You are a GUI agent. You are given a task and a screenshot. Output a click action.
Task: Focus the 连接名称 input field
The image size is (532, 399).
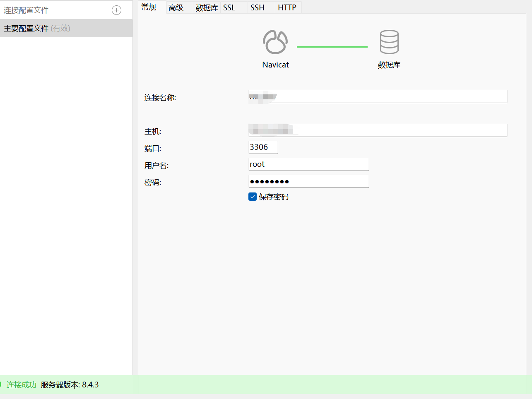click(378, 96)
